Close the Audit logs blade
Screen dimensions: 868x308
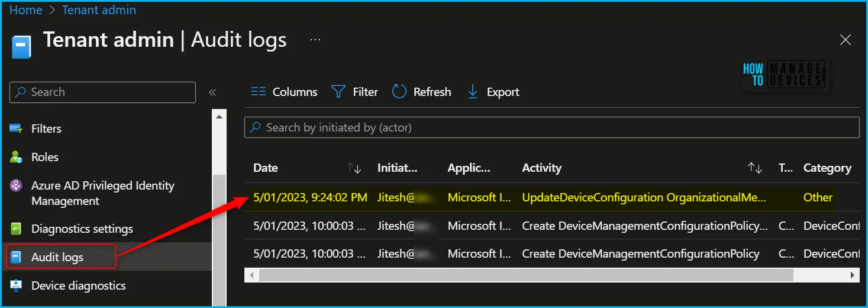tap(846, 40)
